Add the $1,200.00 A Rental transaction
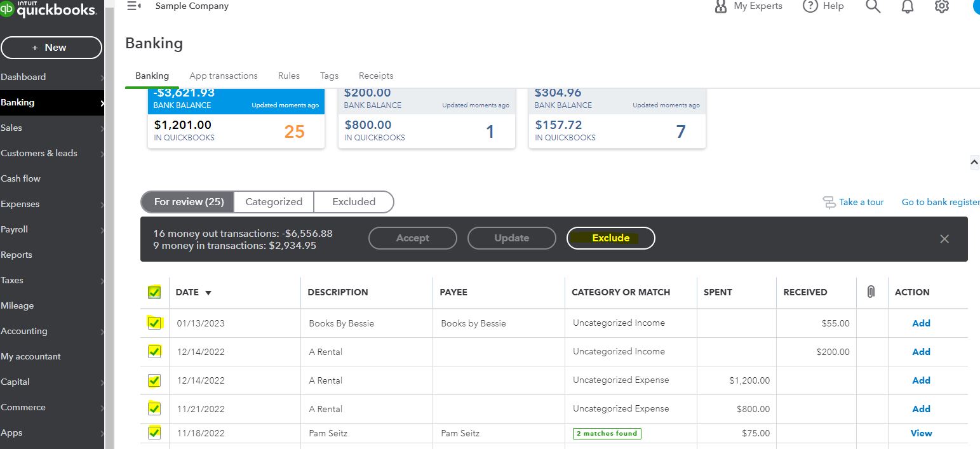Viewport: 980px width, 449px height. (x=921, y=380)
